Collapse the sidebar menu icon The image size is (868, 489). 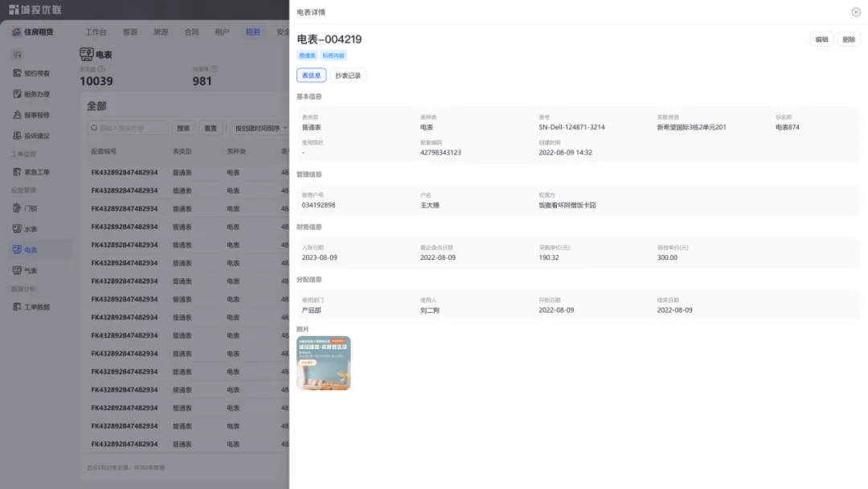18,55
